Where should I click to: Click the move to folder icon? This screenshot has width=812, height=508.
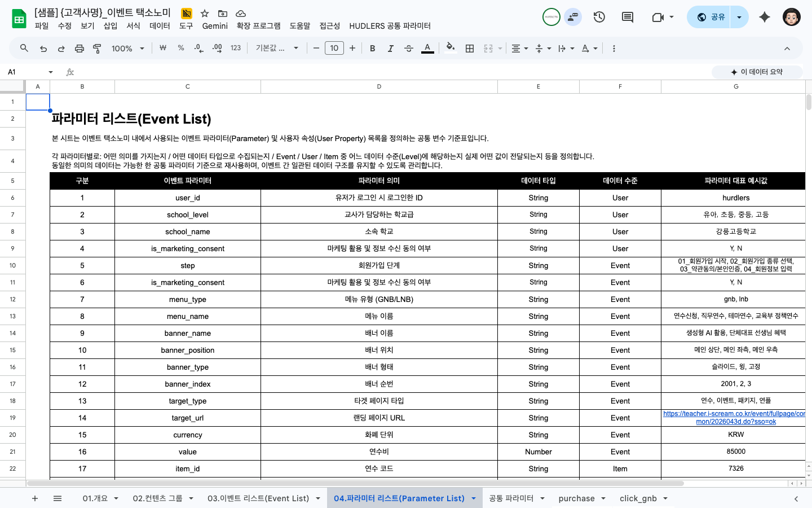click(223, 13)
